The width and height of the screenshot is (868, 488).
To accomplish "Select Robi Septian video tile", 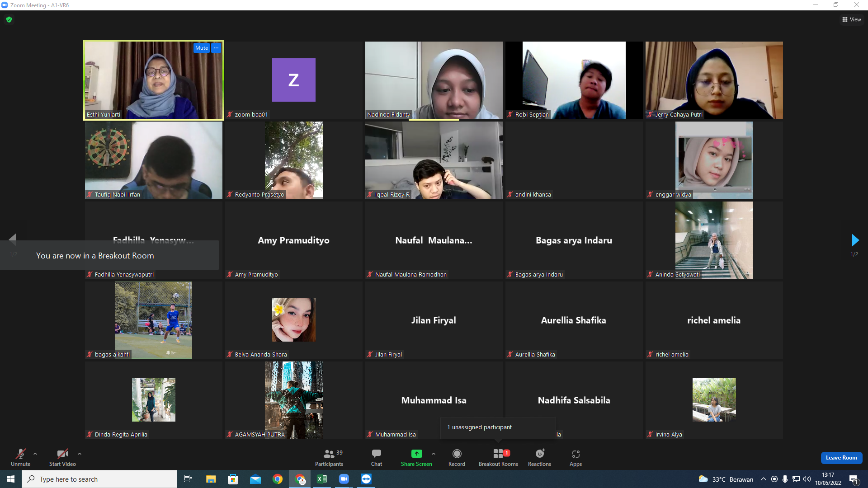I will coord(574,80).
